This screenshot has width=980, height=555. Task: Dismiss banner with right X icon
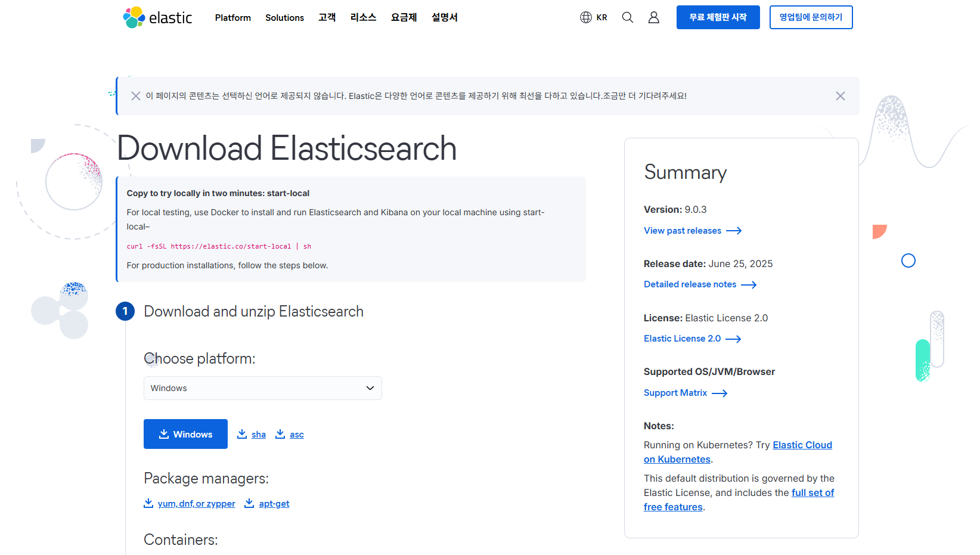(x=841, y=96)
